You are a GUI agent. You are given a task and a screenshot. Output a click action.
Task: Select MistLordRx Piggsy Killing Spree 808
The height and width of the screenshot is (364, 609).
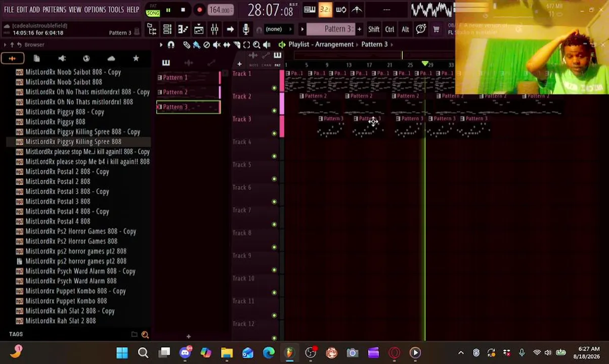[x=73, y=142]
